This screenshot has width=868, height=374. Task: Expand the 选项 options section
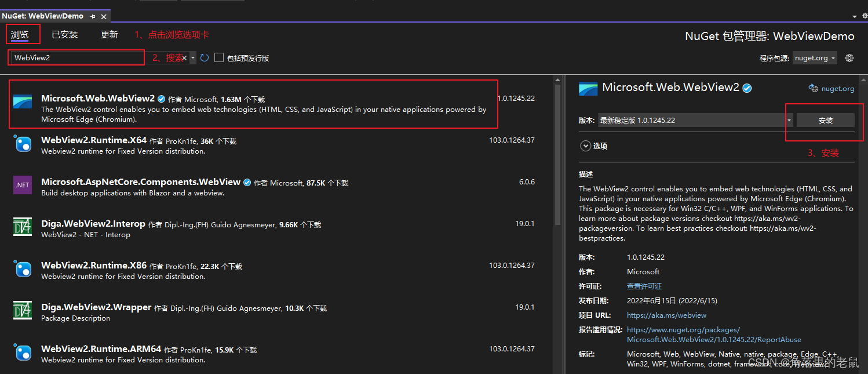coord(585,146)
